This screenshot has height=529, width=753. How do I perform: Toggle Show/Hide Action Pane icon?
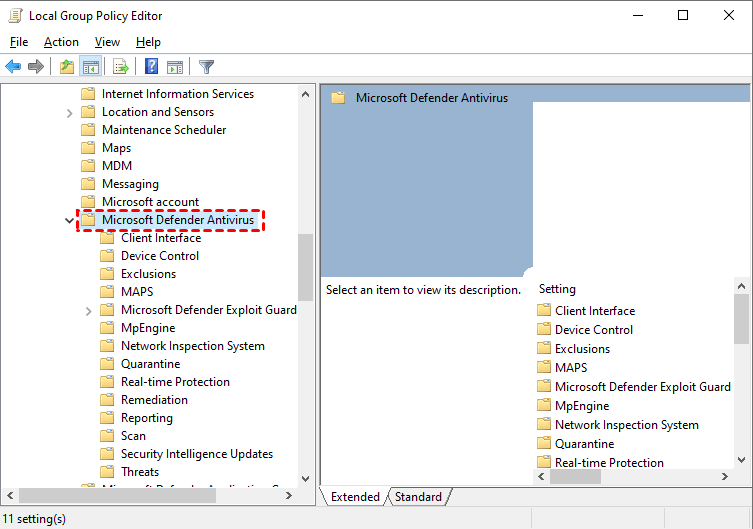(175, 67)
